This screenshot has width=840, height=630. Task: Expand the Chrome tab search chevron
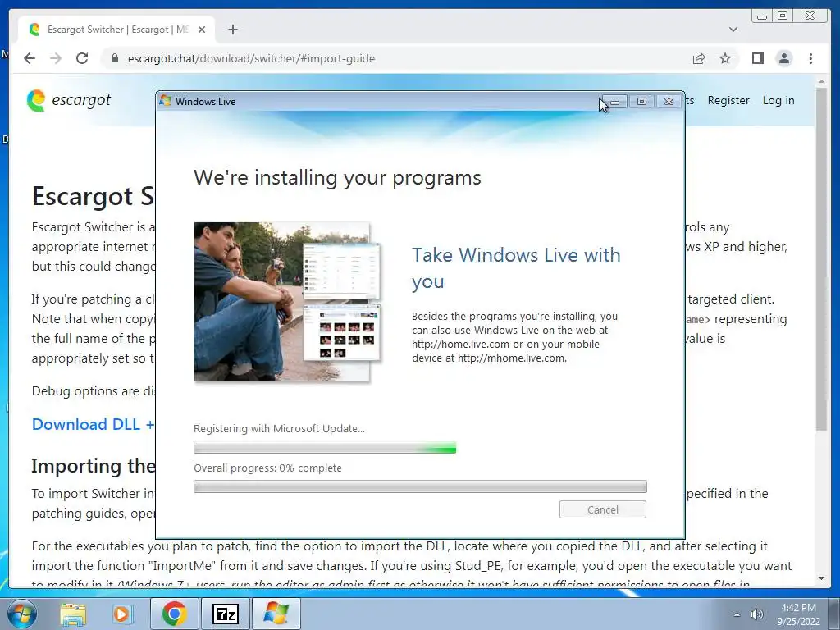733,30
